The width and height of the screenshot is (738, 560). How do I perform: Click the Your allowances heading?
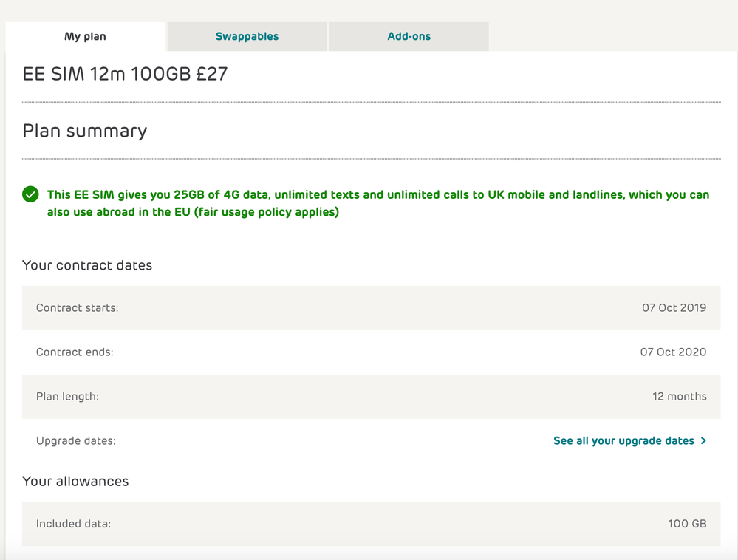(x=75, y=481)
